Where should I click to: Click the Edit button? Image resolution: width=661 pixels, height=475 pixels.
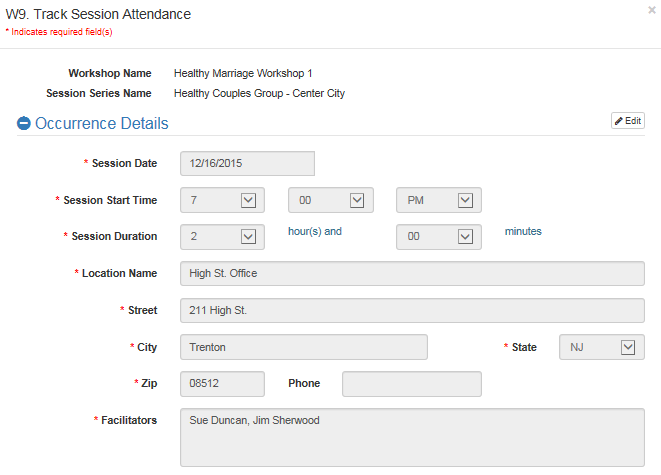[628, 121]
